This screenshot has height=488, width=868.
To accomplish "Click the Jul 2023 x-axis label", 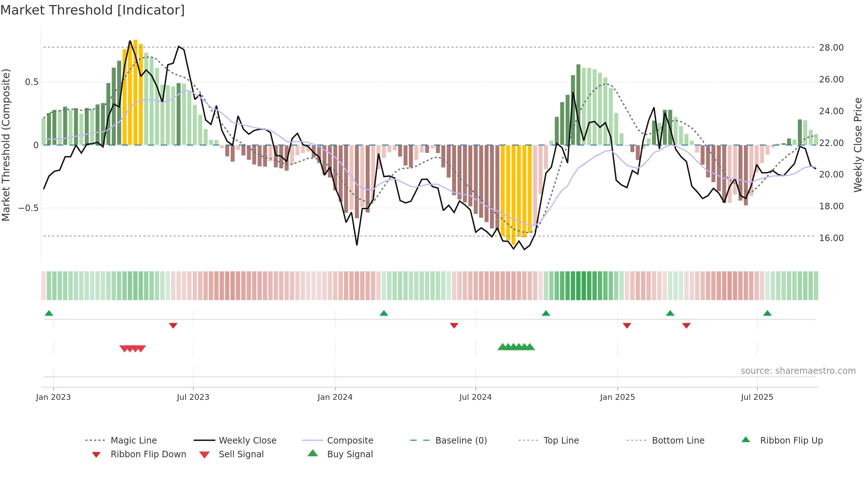I will tap(193, 397).
